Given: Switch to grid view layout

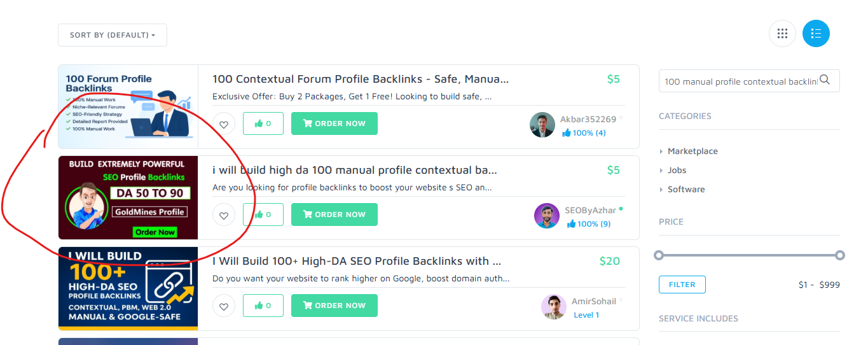Looking at the screenshot, I should click(782, 34).
